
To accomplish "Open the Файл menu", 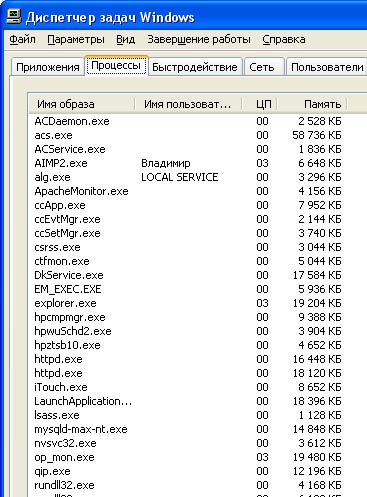I will 22,39.
